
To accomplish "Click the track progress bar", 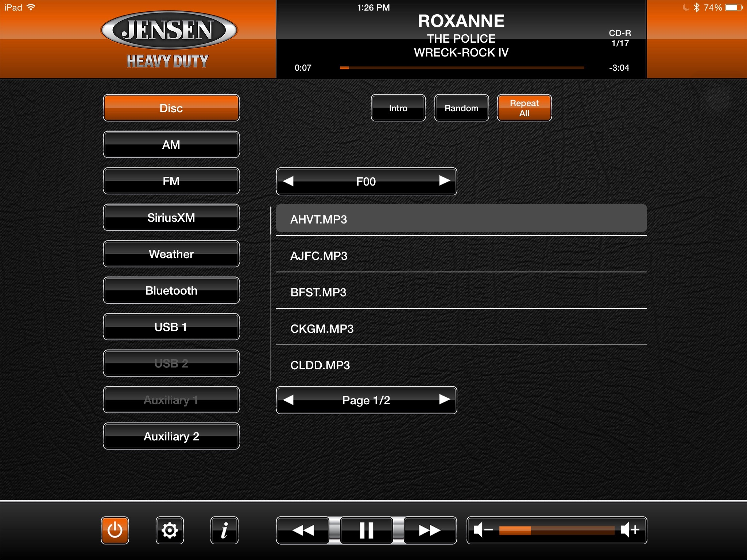I will click(462, 68).
